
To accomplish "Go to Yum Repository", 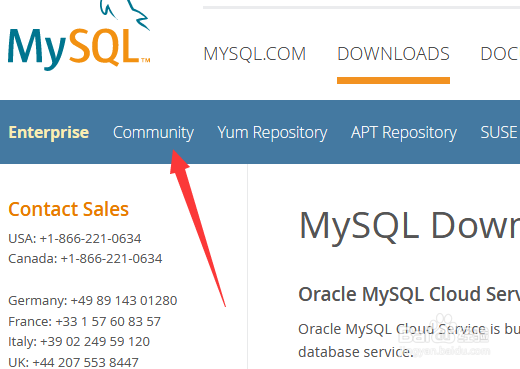I will click(272, 133).
